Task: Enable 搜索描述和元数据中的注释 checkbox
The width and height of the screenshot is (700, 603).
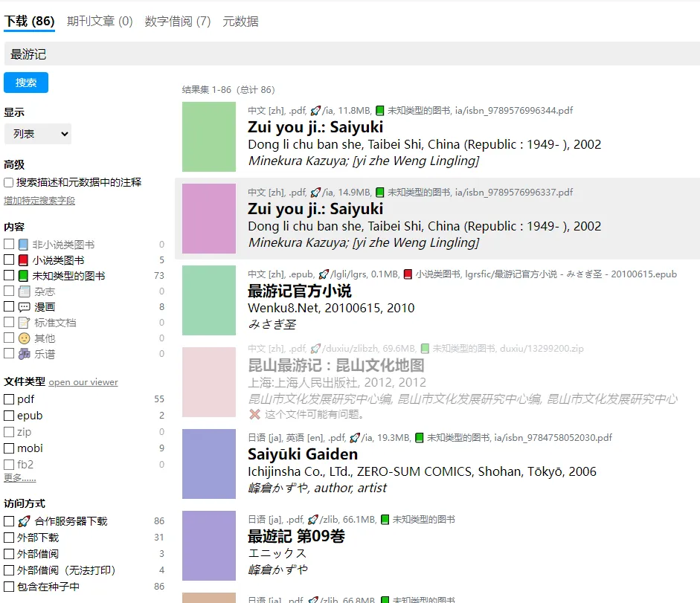Action: 8,183
